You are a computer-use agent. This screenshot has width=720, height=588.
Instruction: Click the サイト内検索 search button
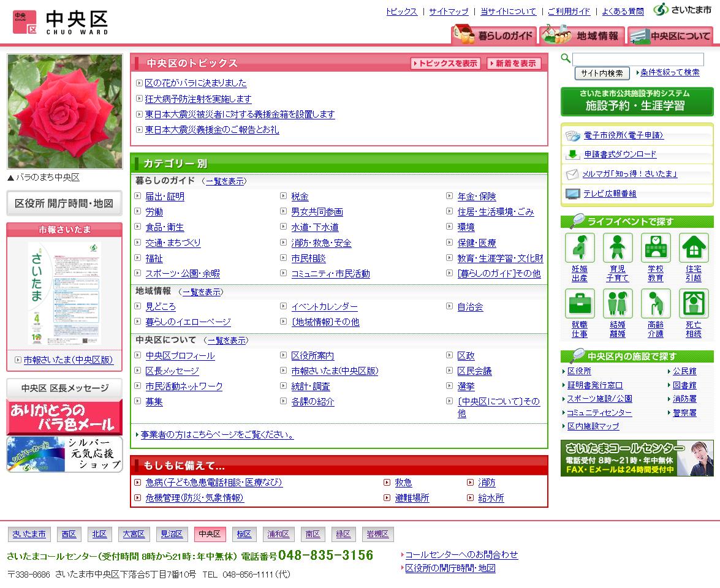[x=602, y=73]
